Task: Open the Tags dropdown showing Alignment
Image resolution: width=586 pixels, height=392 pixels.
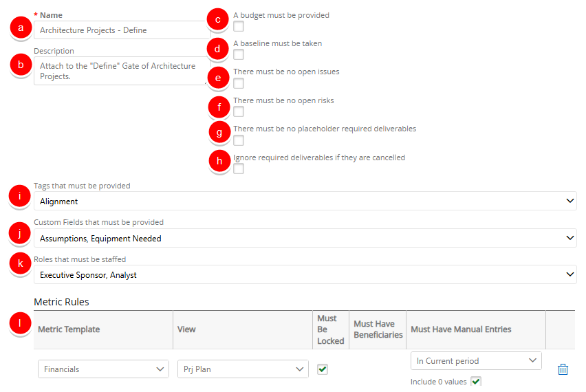Action: [x=305, y=201]
